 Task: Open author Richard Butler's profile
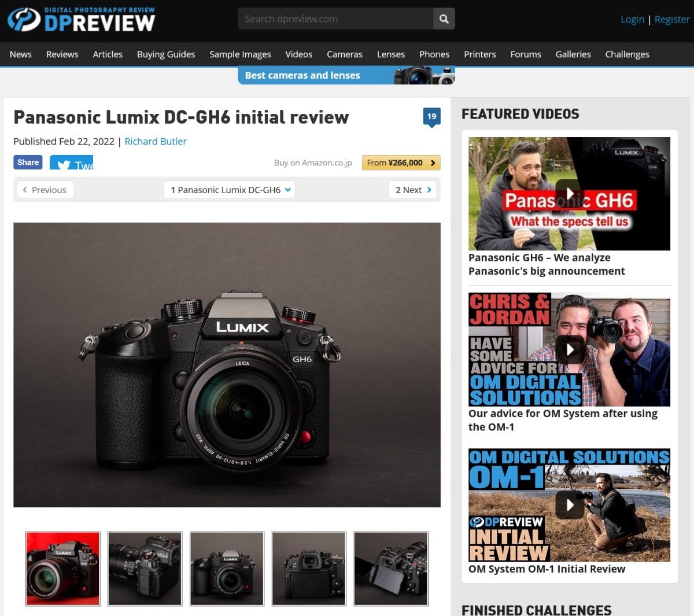tap(156, 141)
